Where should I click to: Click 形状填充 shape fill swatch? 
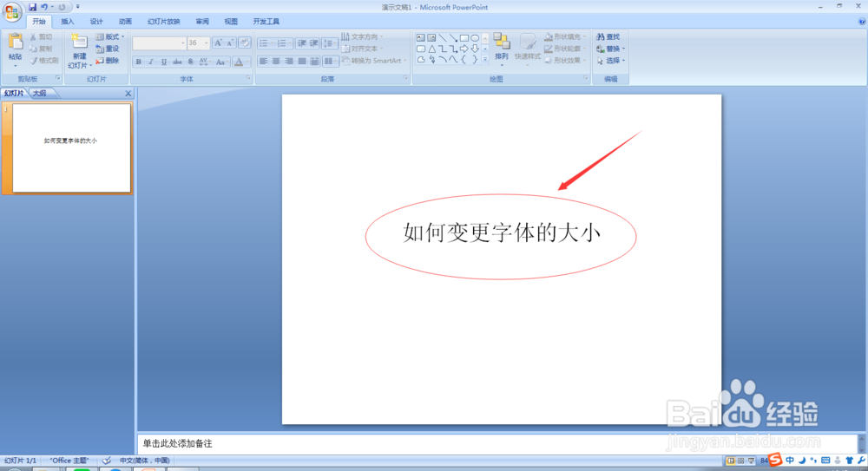548,36
